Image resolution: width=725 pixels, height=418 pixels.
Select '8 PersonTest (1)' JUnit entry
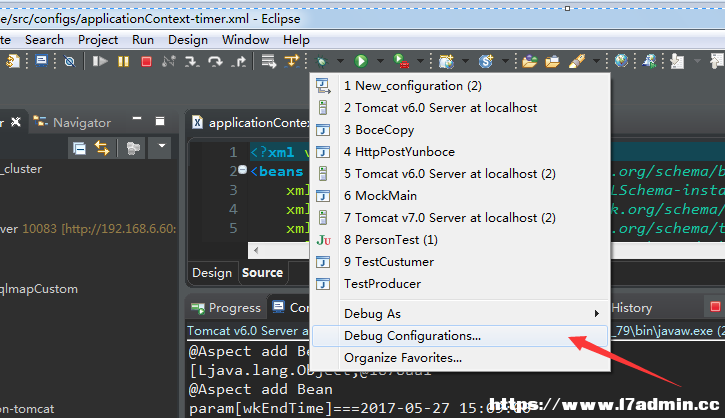461,240
